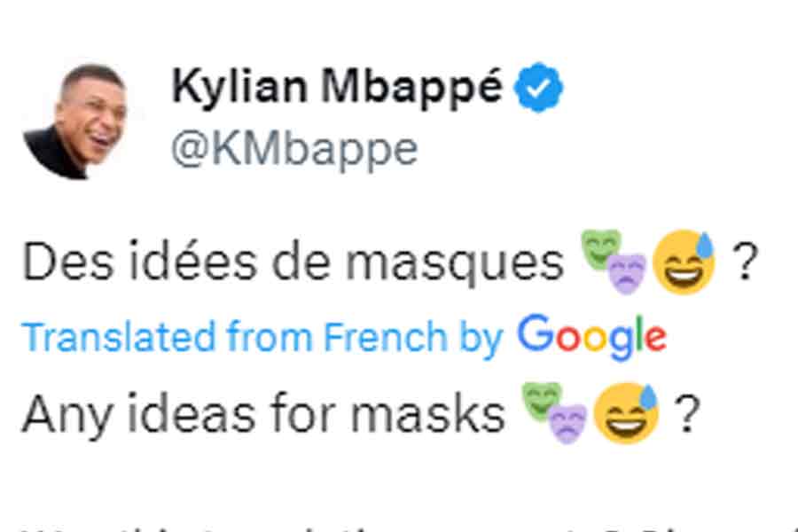Click the question mark ending the French sentence

743,260
